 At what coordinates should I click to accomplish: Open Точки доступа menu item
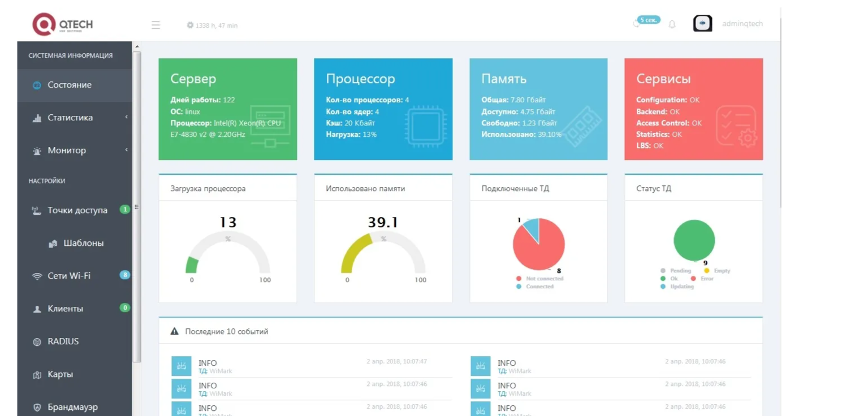coord(75,210)
